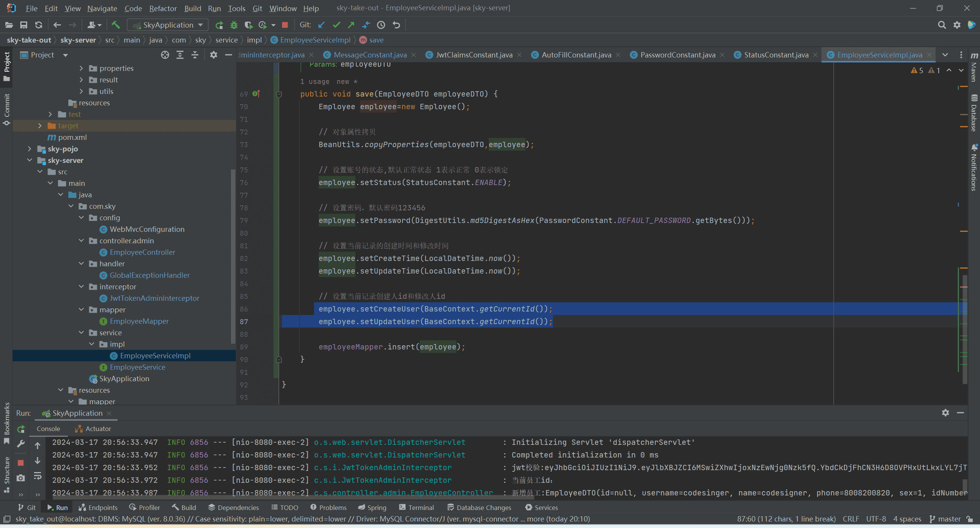
Task: Open the Navigate menu
Action: 102,8
